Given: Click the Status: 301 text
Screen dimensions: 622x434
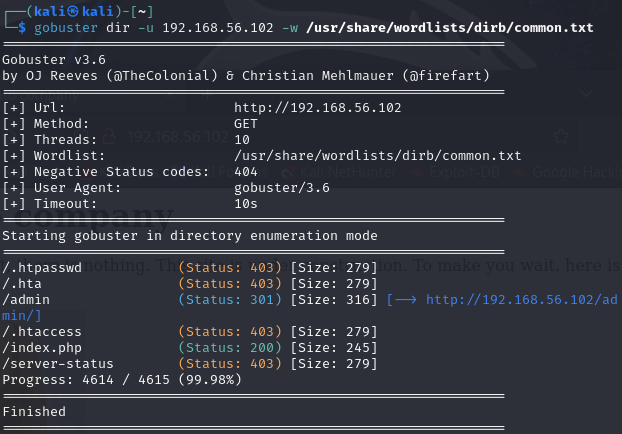Looking at the screenshot, I should point(230,300).
